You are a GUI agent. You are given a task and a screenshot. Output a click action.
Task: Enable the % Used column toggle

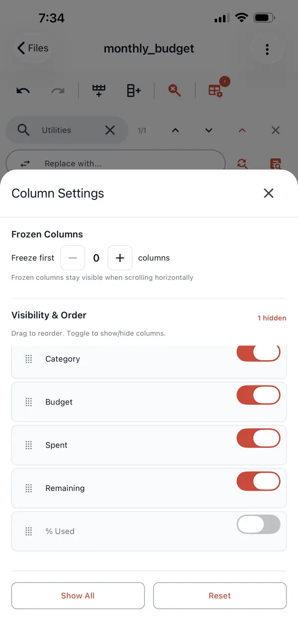pyautogui.click(x=258, y=524)
